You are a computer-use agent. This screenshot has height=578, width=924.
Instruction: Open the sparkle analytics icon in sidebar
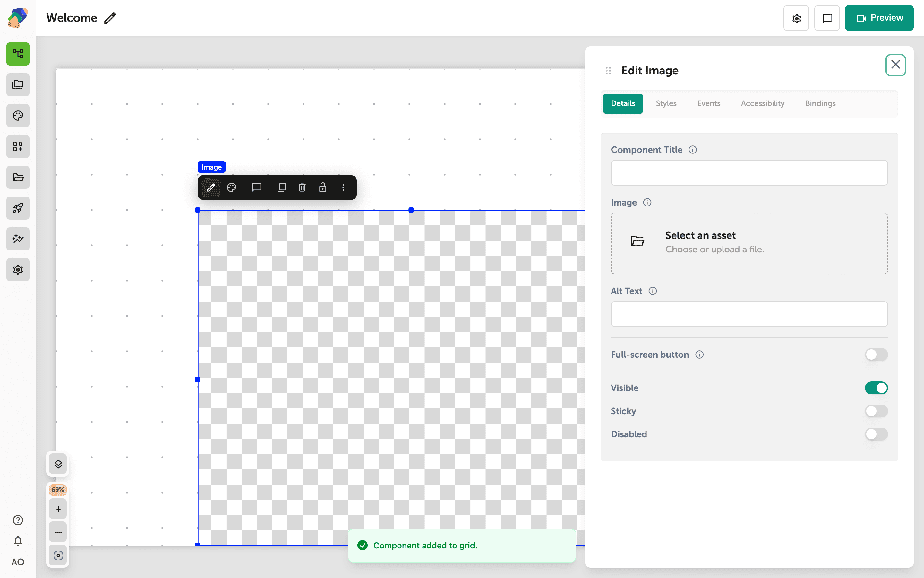click(x=18, y=239)
